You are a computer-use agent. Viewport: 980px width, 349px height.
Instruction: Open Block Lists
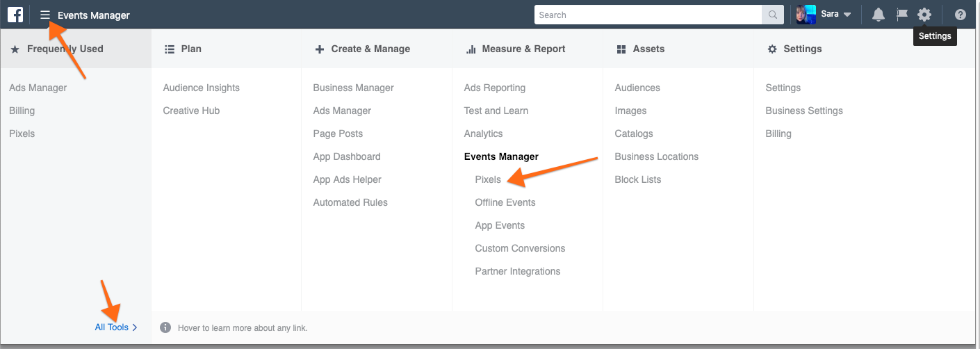pyautogui.click(x=638, y=179)
